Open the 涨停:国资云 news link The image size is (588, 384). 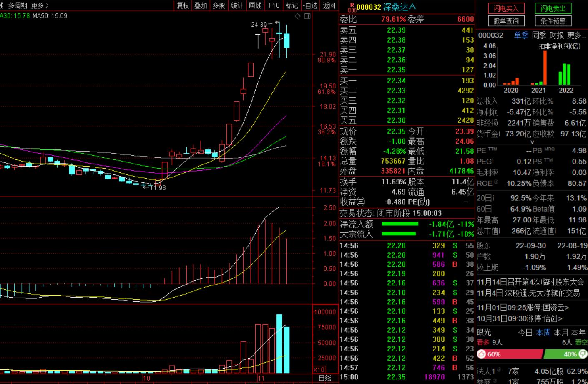click(523, 308)
